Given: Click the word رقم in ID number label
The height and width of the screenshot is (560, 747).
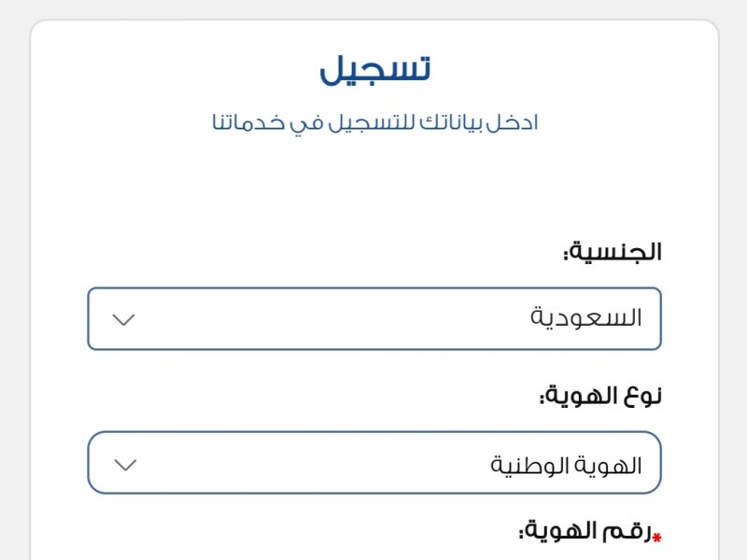Looking at the screenshot, I should click(627, 531).
